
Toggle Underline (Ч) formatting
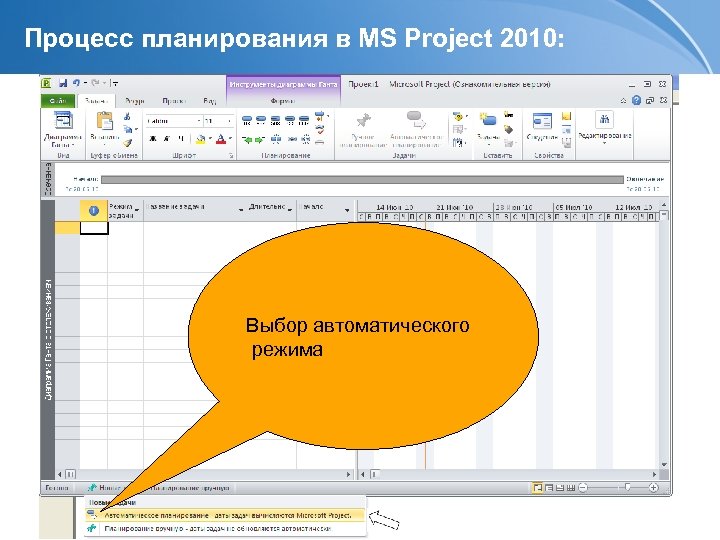click(181, 139)
